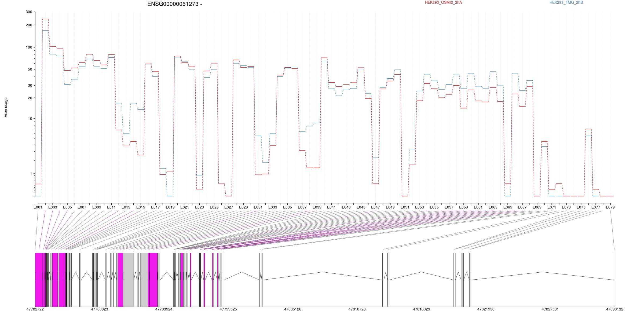This screenshot has width=644, height=322.
Task: Click exon label E051
Action: tap(405, 207)
